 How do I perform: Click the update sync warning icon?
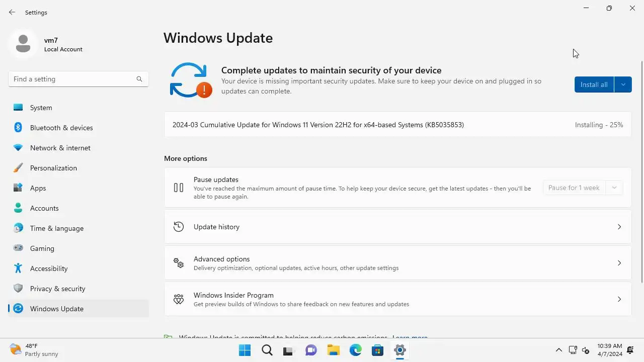pos(191,80)
